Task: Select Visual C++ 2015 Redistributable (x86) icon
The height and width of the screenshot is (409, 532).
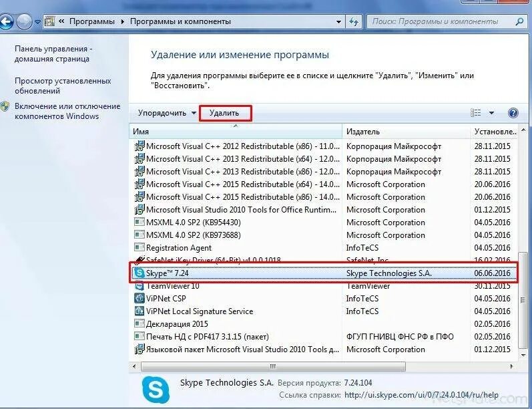Action: tap(140, 196)
